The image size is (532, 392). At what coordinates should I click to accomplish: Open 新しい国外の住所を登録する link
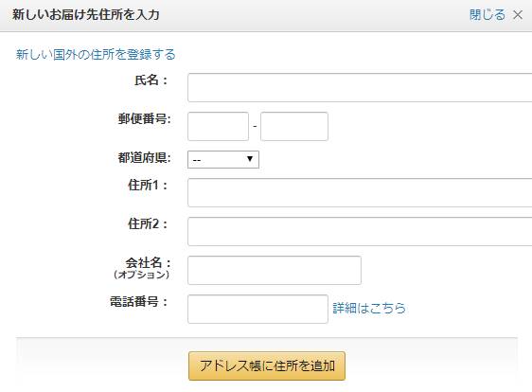pyautogui.click(x=96, y=54)
